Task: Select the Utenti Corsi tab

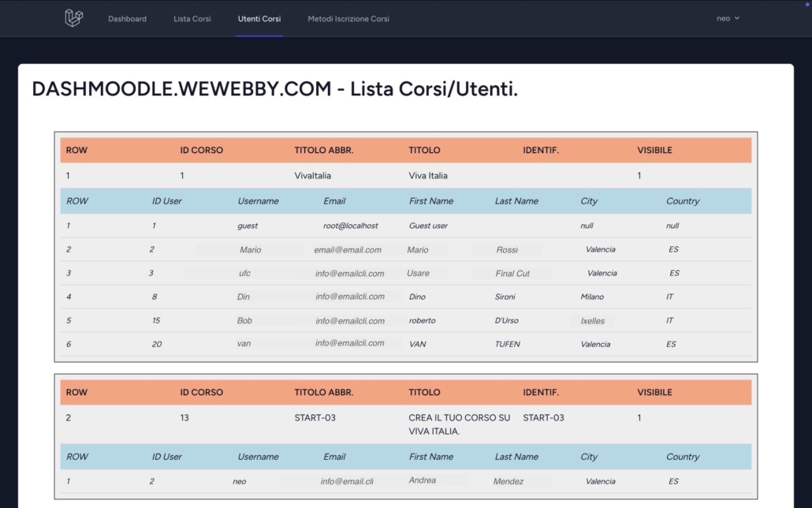Action: tap(259, 19)
